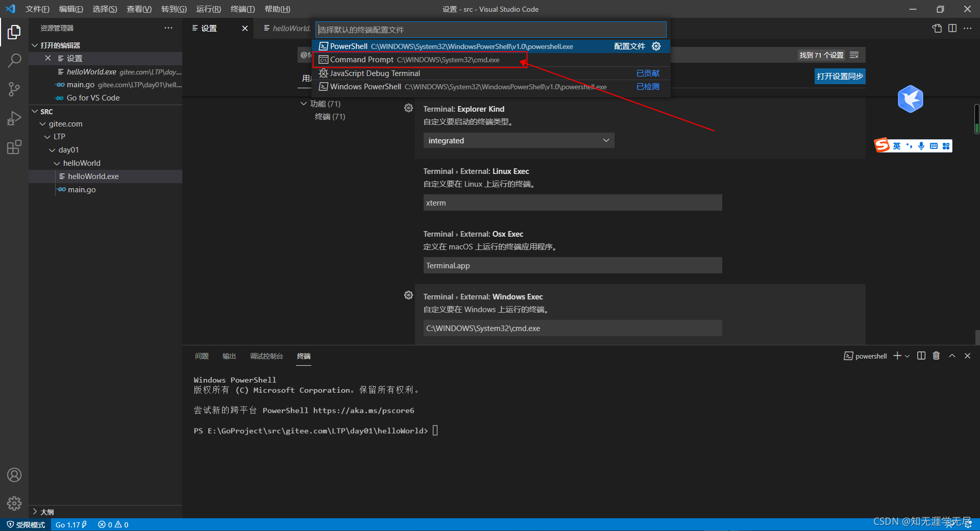Viewport: 980px width, 531px height.
Task: Click the terminal profile search input
Action: coord(491,30)
